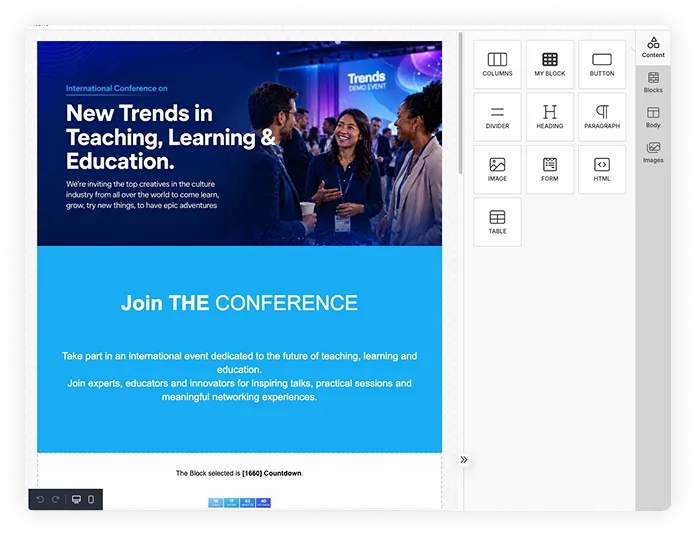Click the 'Take part in an international event' paragraph
The width and height of the screenshot is (697, 536).
click(x=239, y=376)
